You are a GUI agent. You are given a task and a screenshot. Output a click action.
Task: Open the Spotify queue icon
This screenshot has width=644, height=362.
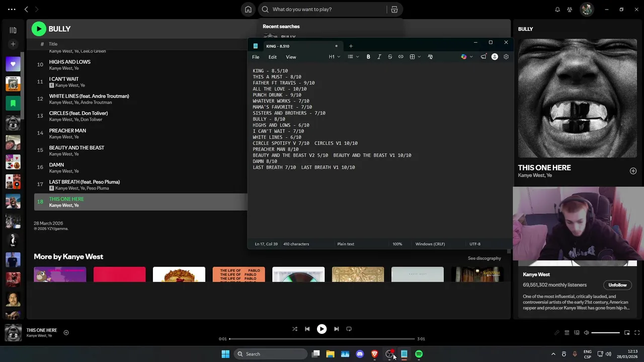(567, 332)
